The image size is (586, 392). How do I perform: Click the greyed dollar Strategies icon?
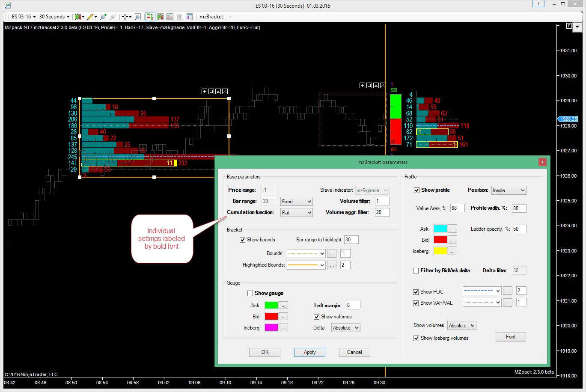coord(180,17)
